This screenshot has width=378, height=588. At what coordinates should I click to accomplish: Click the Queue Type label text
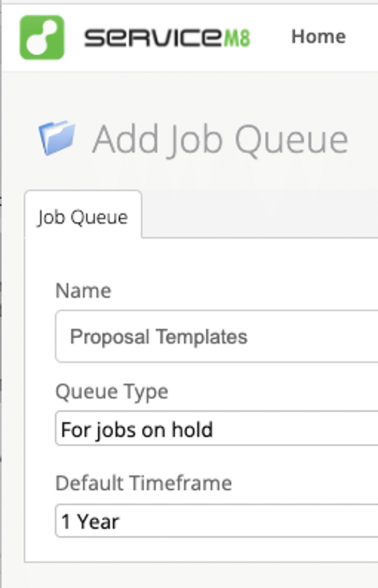click(x=112, y=391)
